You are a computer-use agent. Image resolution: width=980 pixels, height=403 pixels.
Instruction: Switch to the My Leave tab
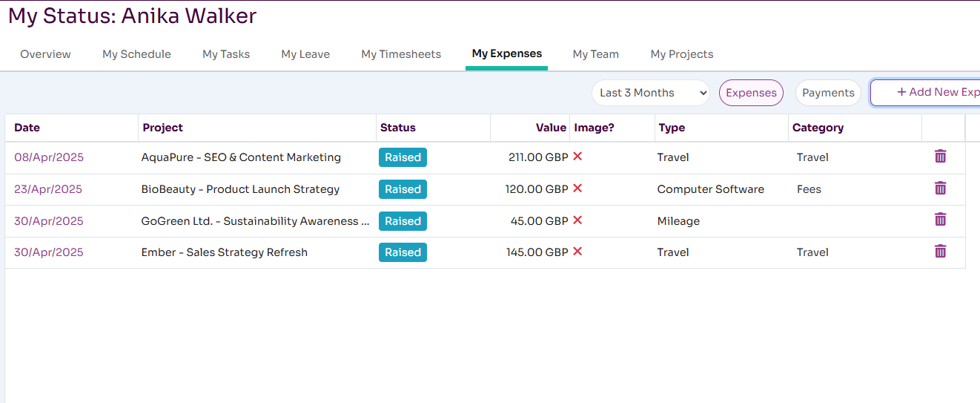pos(305,54)
